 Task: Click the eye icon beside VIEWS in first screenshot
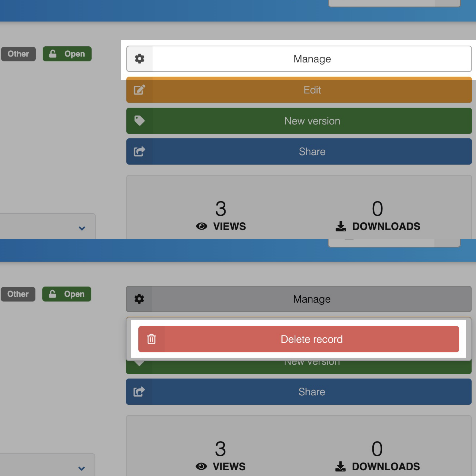pyautogui.click(x=201, y=226)
